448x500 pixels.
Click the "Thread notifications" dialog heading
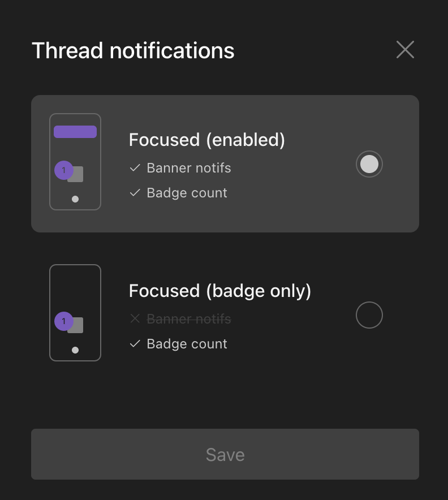[x=133, y=50]
